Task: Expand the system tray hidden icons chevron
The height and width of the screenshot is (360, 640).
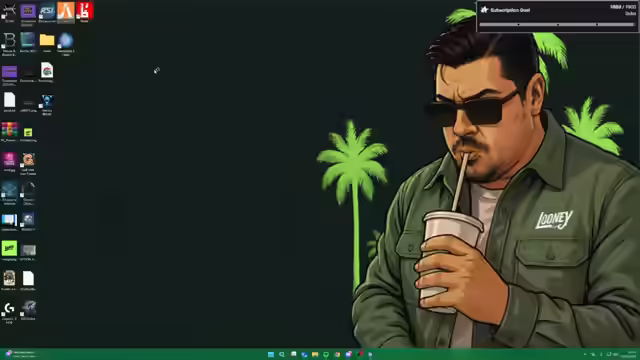Action: [x=585, y=354]
